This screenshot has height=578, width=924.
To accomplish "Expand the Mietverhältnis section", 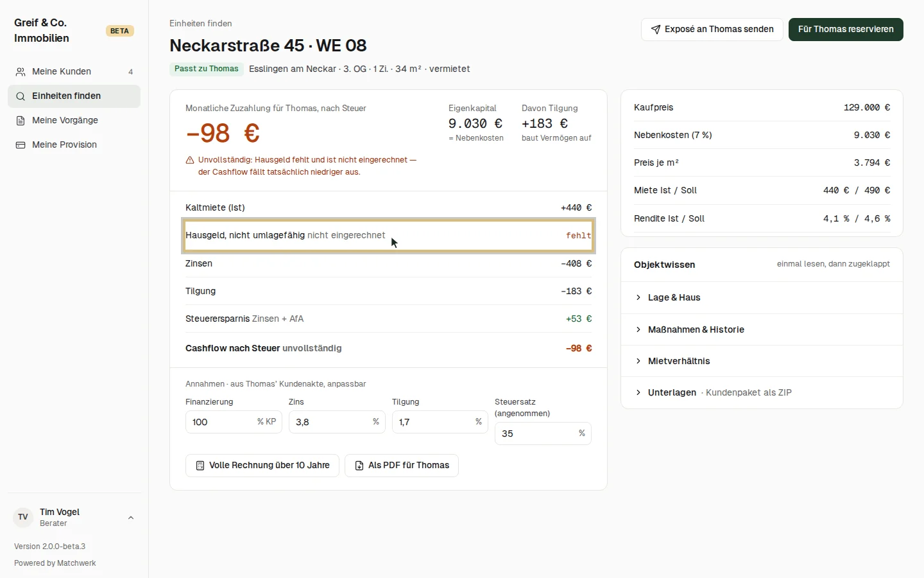I will click(762, 361).
